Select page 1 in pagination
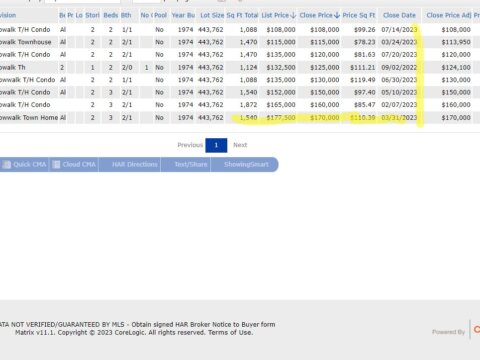Image resolution: width=480 pixels, height=360 pixels. pos(216,145)
